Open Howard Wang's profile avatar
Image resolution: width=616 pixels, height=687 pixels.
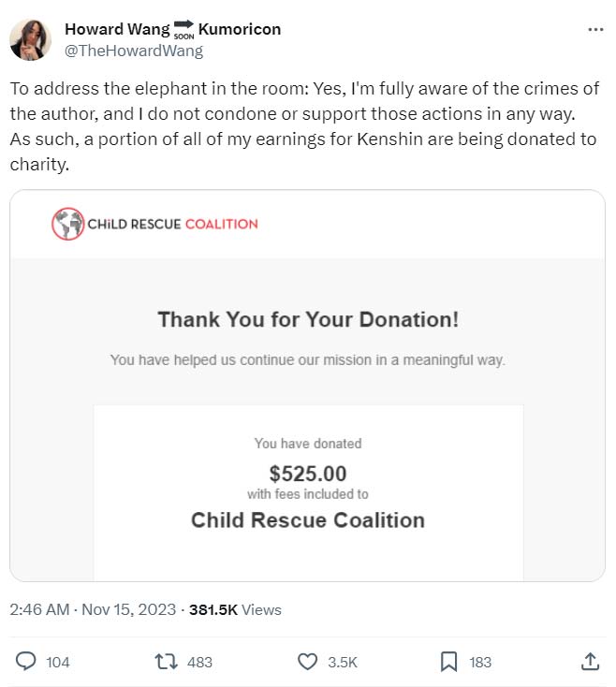30,40
